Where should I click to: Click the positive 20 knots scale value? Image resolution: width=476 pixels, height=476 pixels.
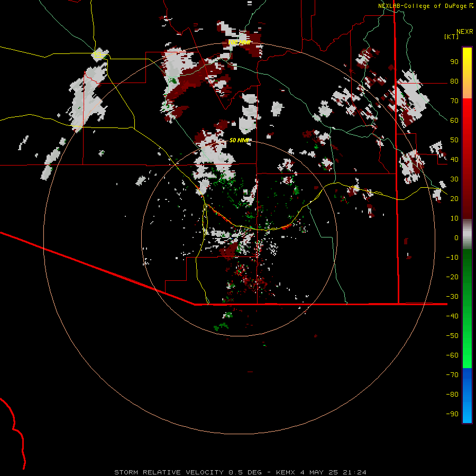[454, 199]
